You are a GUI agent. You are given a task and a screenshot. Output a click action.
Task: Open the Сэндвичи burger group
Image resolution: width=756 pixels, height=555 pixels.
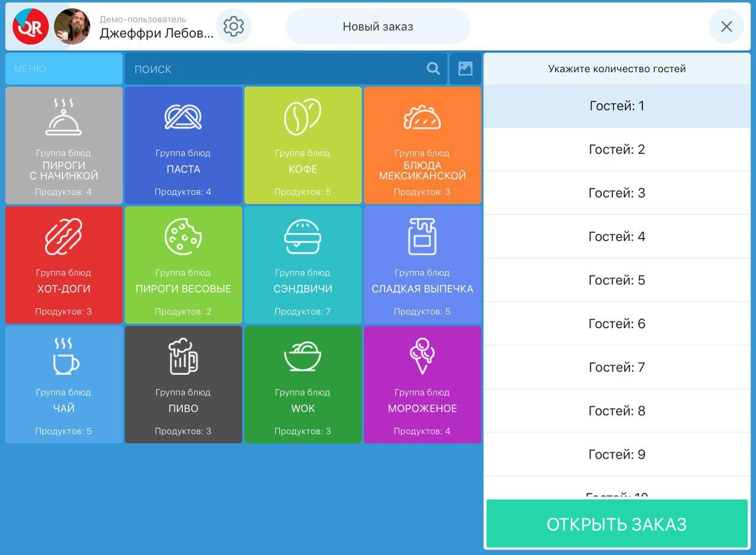tap(303, 265)
